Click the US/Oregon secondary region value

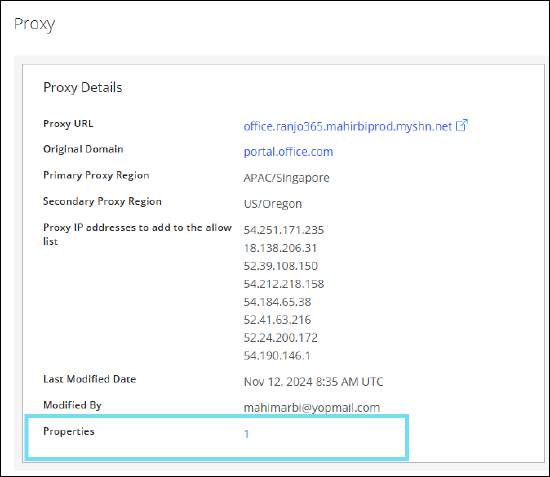(x=273, y=204)
